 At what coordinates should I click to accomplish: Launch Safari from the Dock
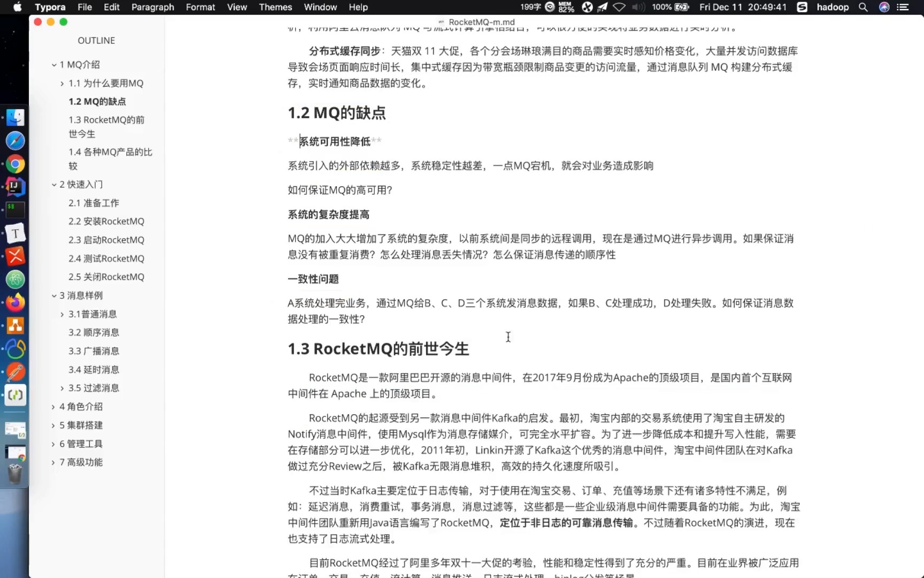(15, 141)
